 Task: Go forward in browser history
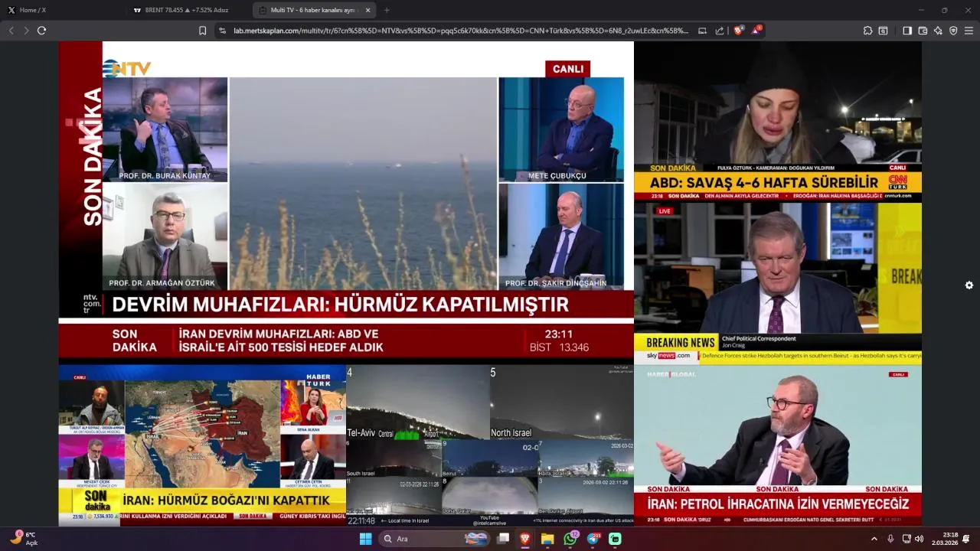pyautogui.click(x=26, y=31)
